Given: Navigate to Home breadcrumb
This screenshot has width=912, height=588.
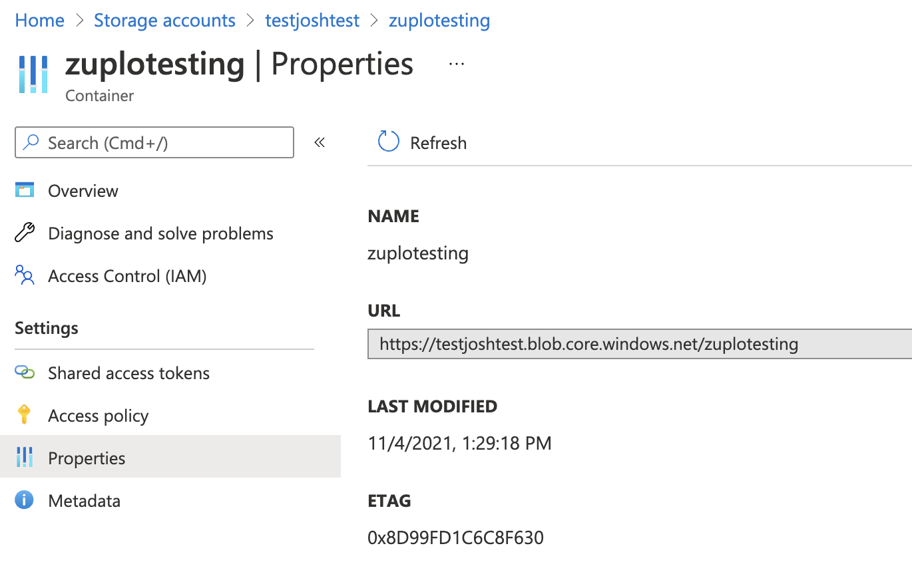Looking at the screenshot, I should [x=39, y=21].
